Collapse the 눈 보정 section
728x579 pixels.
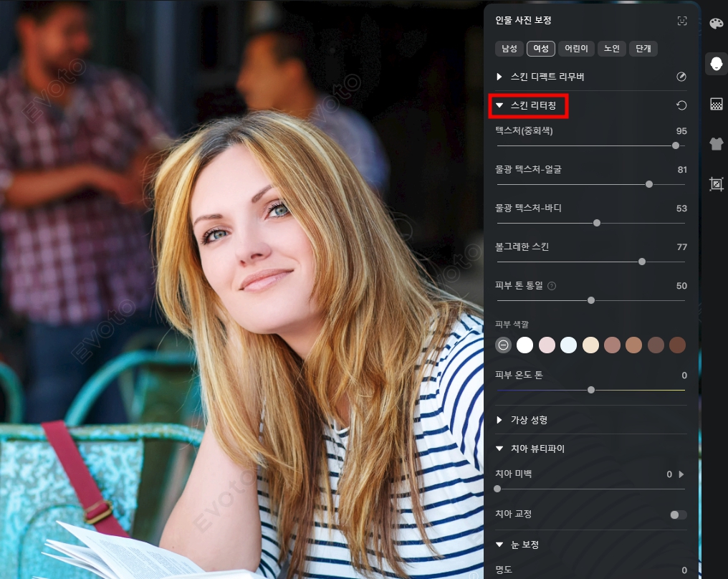(499, 544)
